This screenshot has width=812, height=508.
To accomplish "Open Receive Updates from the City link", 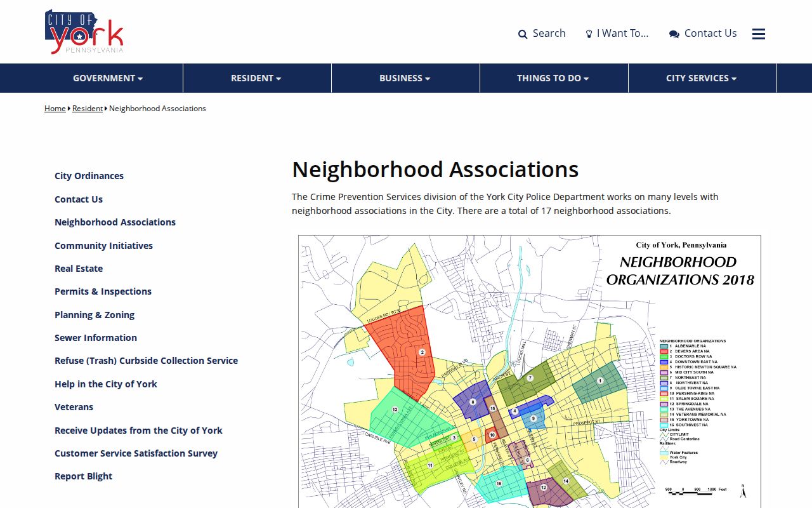I will [x=138, y=431].
